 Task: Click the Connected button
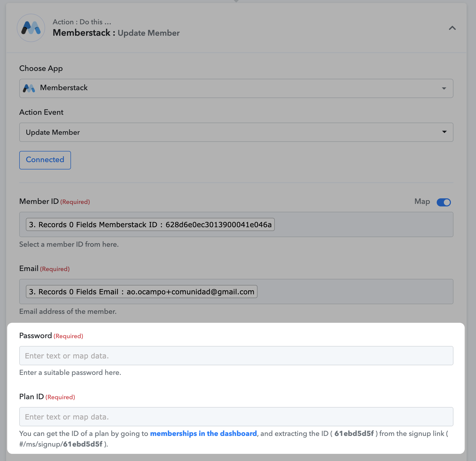click(x=45, y=160)
